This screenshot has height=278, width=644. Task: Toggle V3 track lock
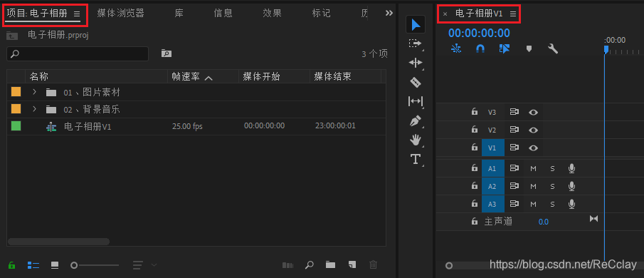tap(475, 111)
